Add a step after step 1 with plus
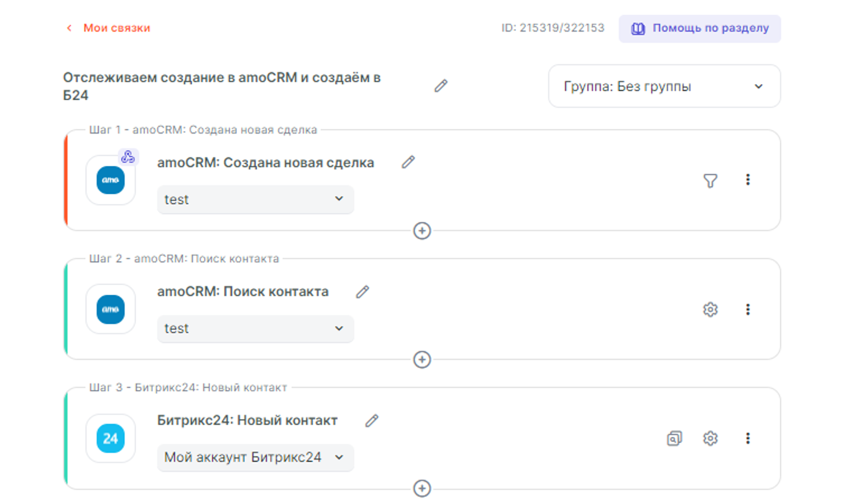 pyautogui.click(x=422, y=231)
